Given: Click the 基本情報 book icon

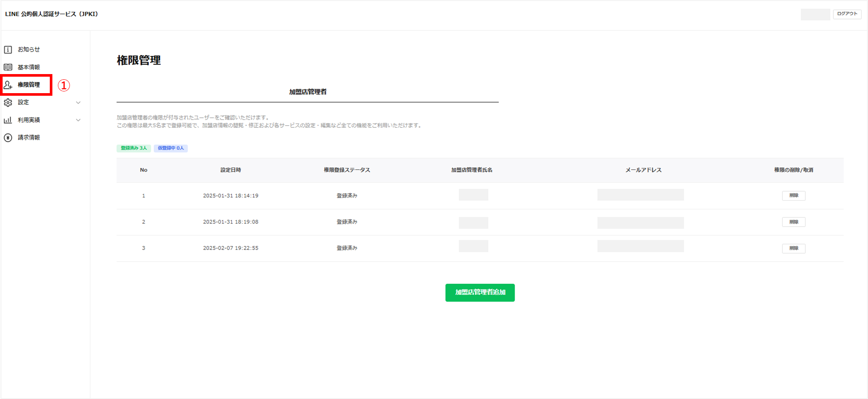Looking at the screenshot, I should point(8,67).
